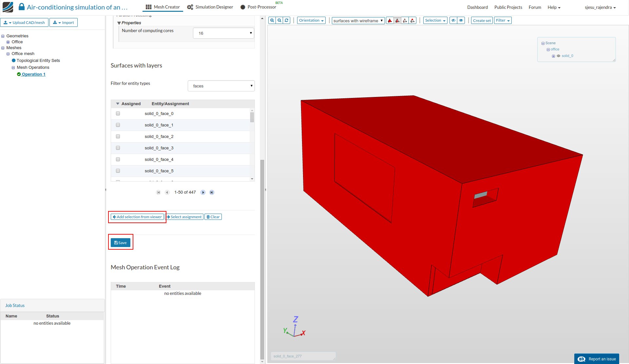Go to next page of faces list

[203, 192]
